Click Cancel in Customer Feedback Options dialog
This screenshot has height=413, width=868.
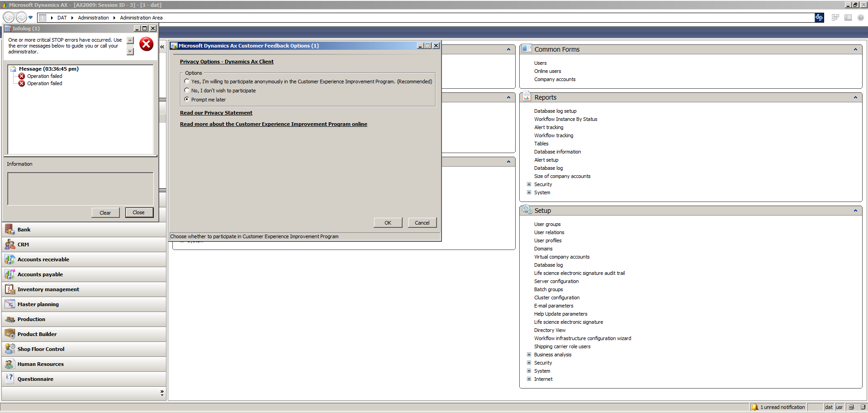coord(422,223)
